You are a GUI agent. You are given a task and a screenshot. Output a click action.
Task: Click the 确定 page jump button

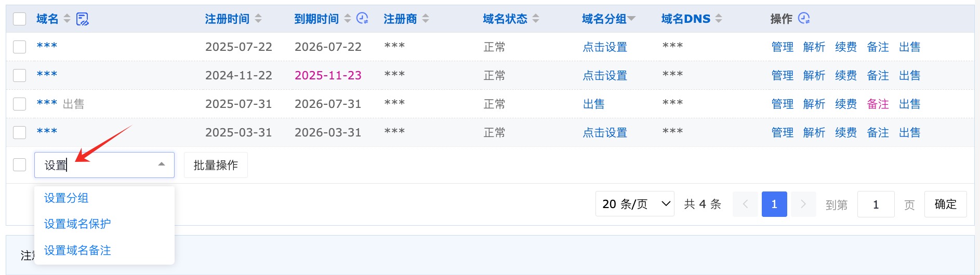click(x=945, y=204)
